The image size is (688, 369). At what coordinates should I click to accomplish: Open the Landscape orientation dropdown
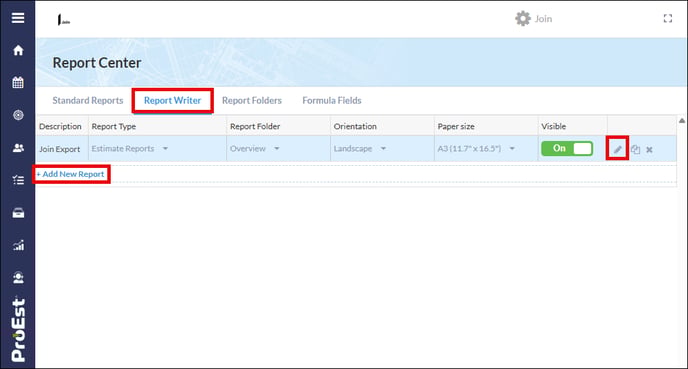[x=383, y=149]
